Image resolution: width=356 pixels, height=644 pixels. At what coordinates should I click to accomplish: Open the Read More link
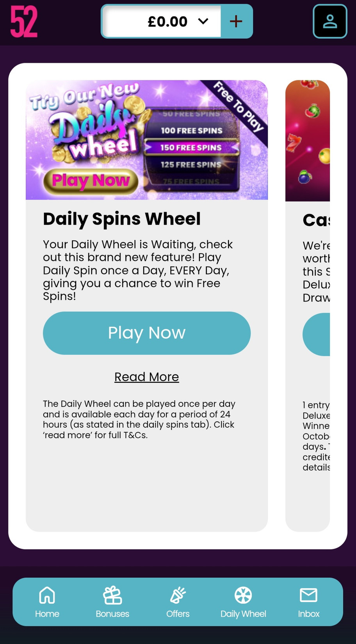[147, 377]
